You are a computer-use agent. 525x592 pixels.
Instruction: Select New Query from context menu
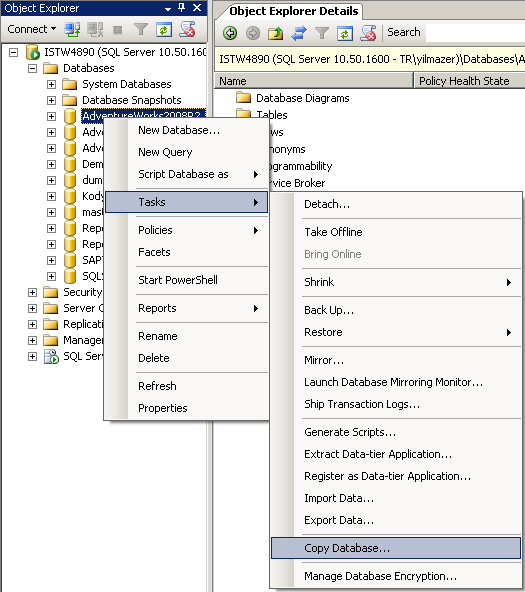[x=186, y=152]
